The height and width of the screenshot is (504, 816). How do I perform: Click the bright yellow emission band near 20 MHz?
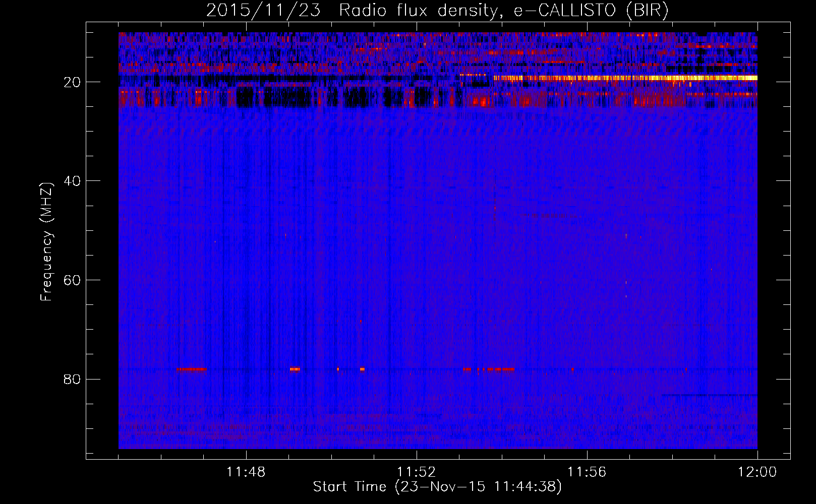pos(625,78)
